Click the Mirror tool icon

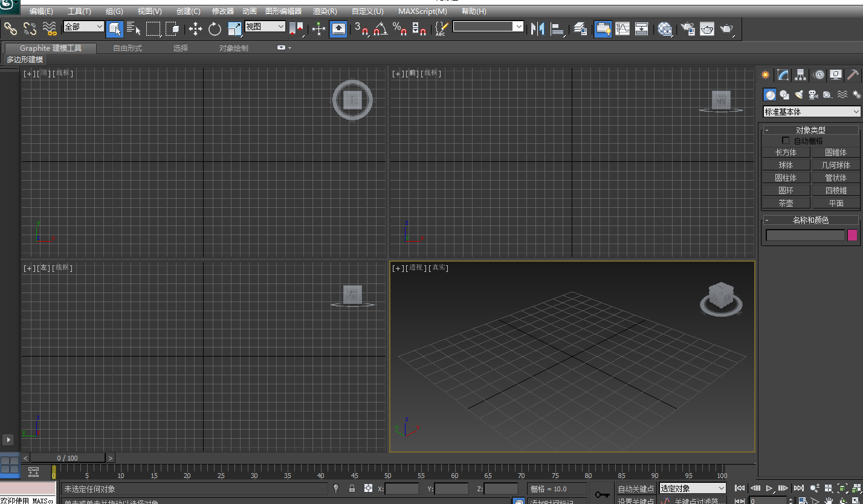point(537,28)
